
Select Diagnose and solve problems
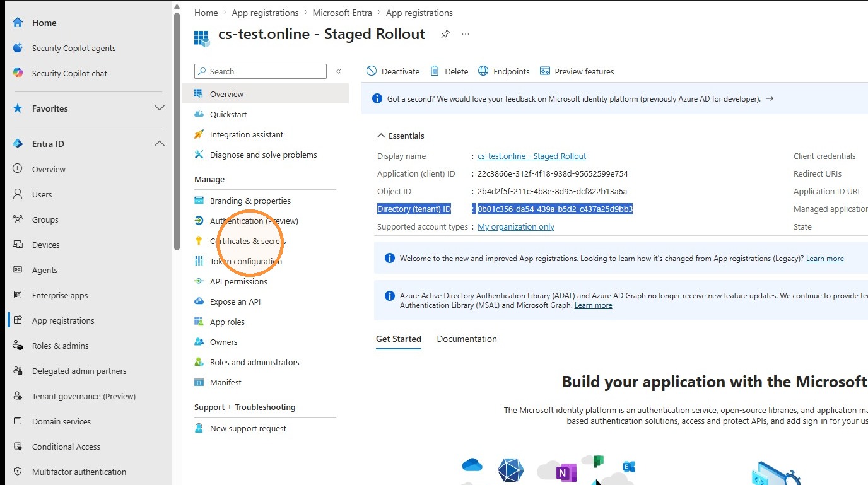click(264, 155)
